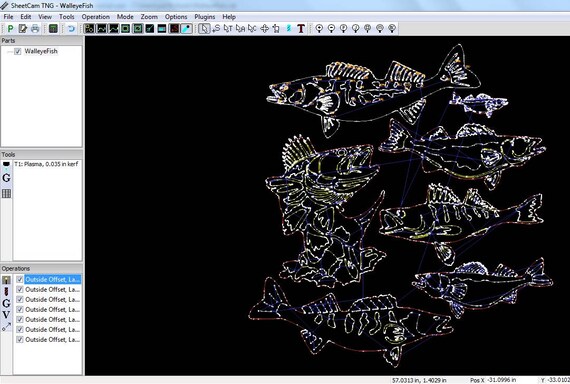Open the Operation menu

coord(95,17)
